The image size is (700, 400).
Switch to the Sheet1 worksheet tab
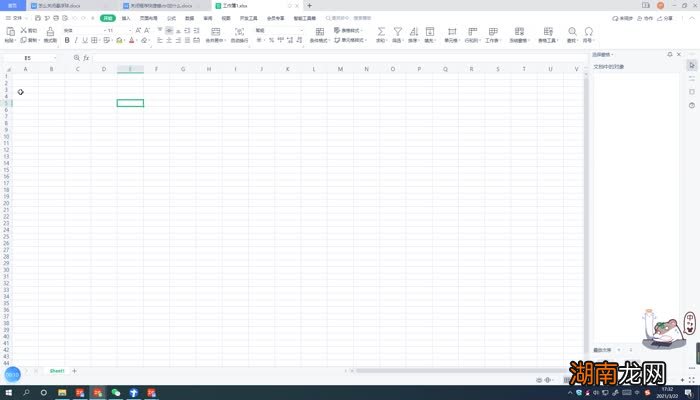click(57, 371)
